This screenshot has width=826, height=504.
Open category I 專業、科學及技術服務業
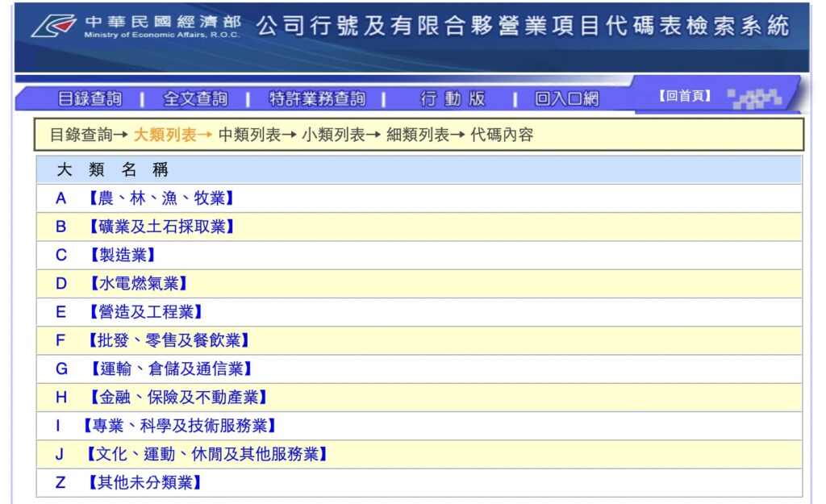[178, 426]
